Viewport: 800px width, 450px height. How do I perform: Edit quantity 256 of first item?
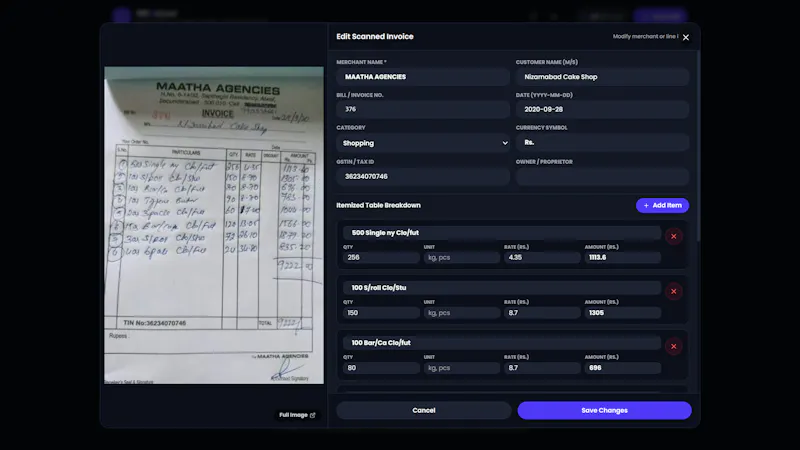[381, 258]
